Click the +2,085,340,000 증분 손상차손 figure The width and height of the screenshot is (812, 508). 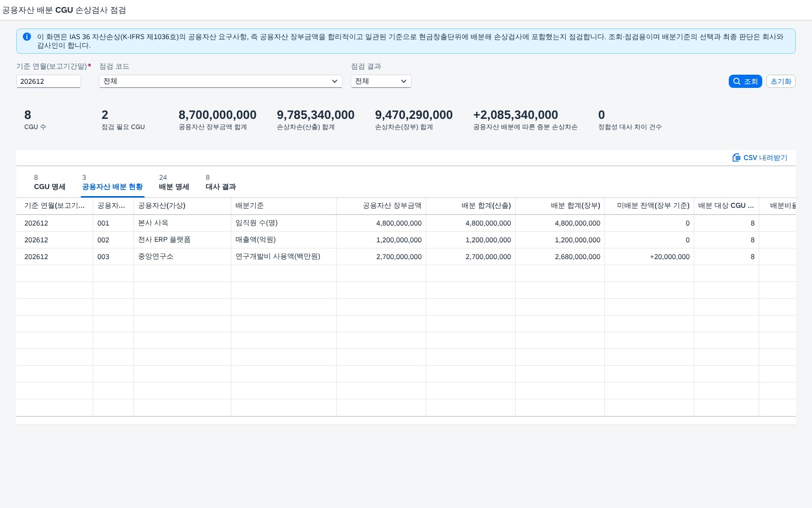point(516,115)
